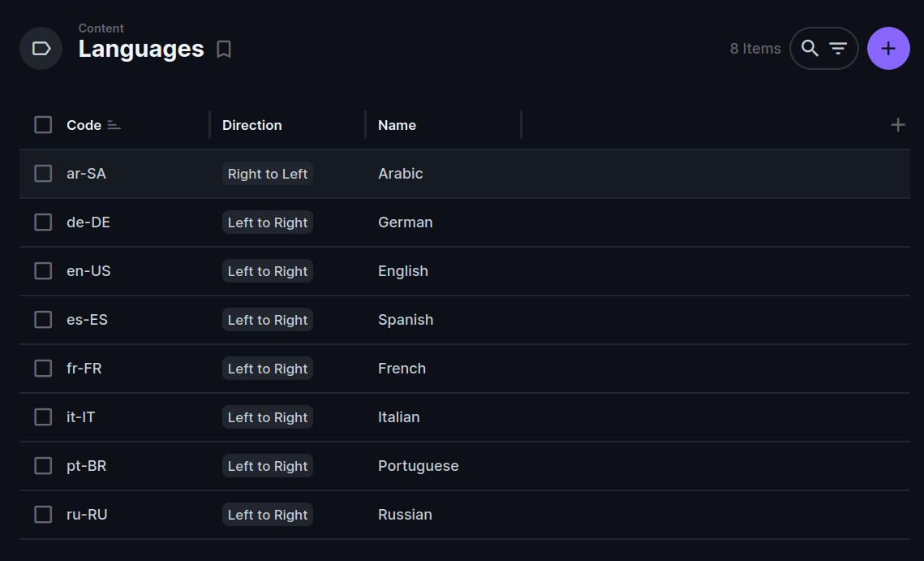Image resolution: width=924 pixels, height=561 pixels.
Task: Select the pt-BR Portuguese row checkbox
Action: [x=43, y=465]
